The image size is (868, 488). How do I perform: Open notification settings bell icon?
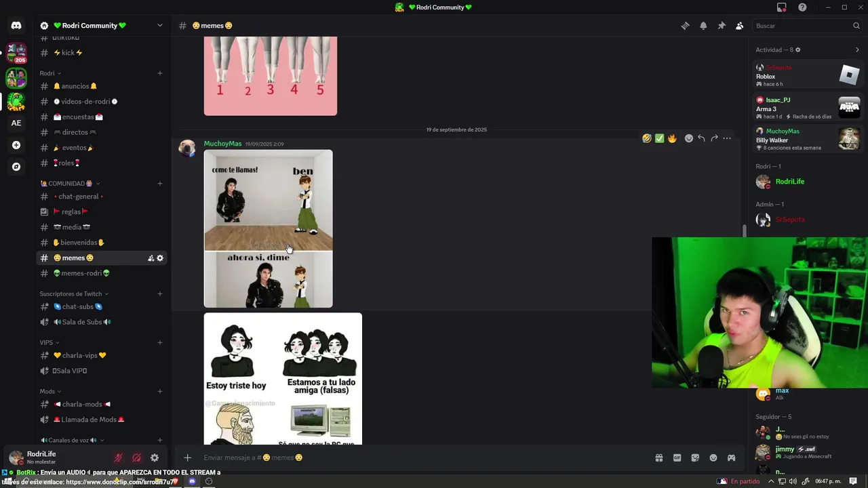pos(703,26)
